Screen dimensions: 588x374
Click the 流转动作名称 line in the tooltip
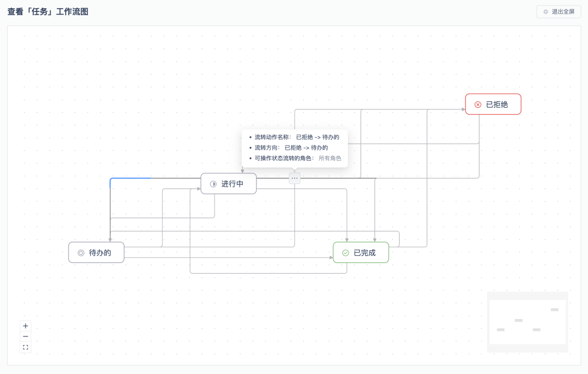[297, 137]
